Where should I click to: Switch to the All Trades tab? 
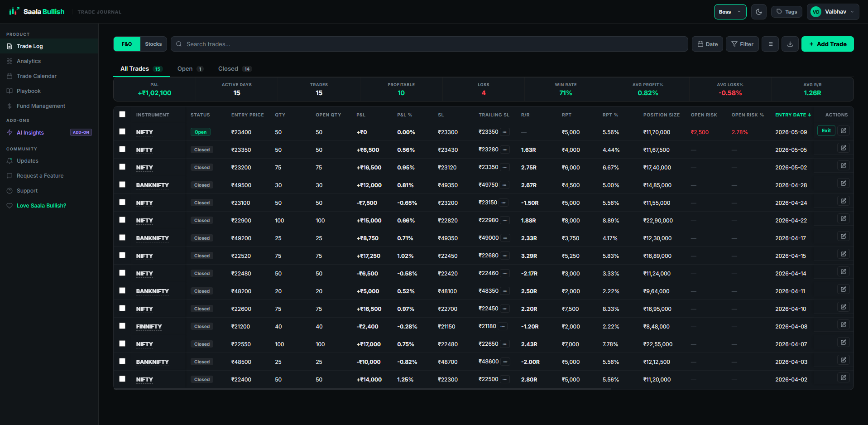141,69
